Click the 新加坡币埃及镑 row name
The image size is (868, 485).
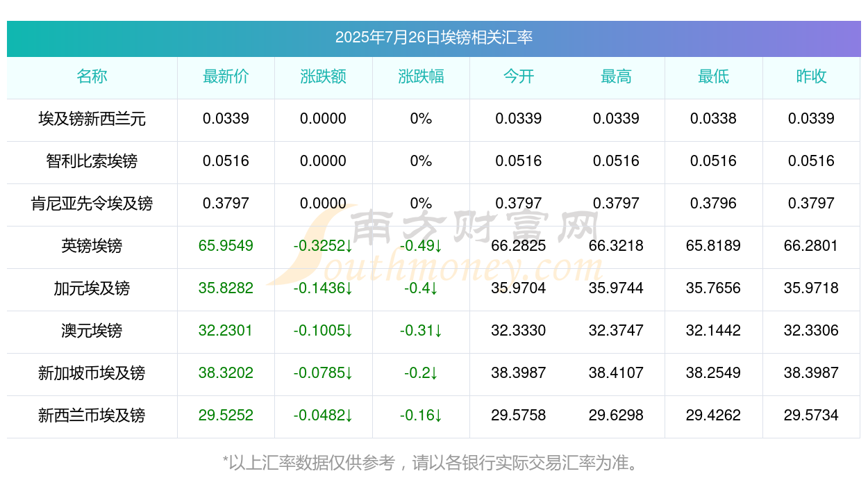[x=92, y=373]
